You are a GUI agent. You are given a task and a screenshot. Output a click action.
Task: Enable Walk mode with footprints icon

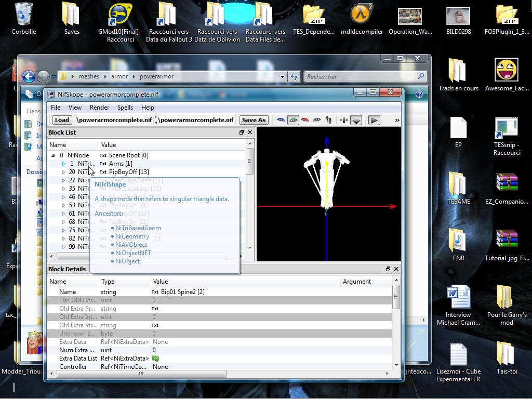pos(328,120)
